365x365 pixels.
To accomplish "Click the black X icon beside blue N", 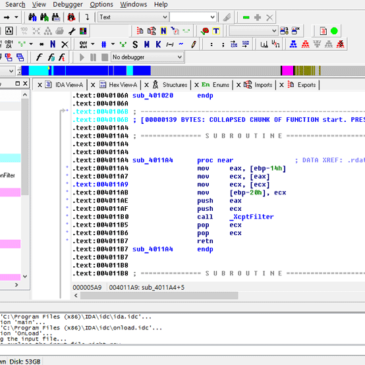I will click(65, 44).
